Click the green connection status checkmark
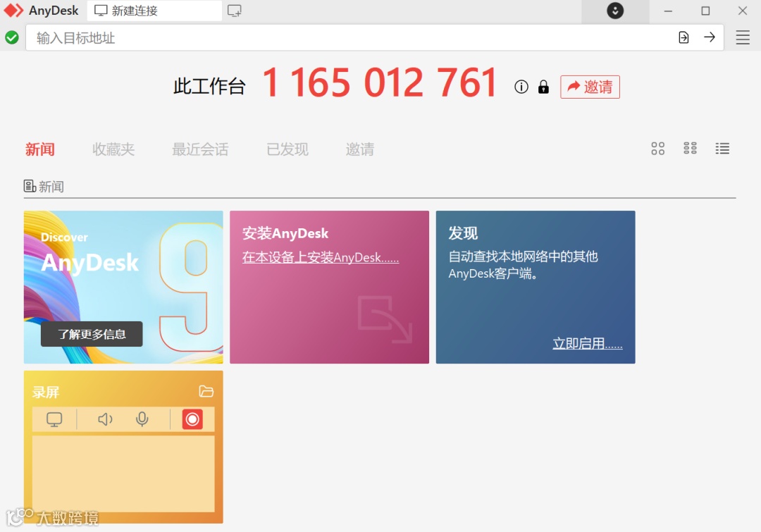 pos(12,37)
